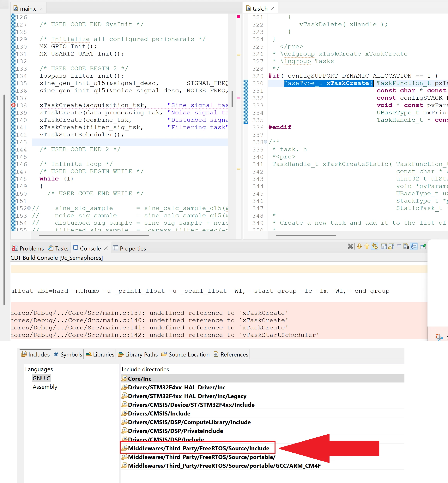Viewport: 448px width, 483px height.
Task: Select Assembly language
Action: click(45, 387)
